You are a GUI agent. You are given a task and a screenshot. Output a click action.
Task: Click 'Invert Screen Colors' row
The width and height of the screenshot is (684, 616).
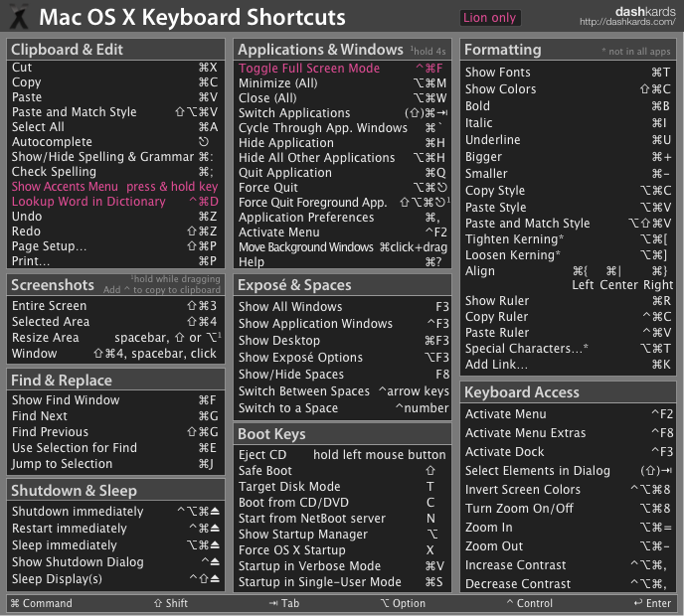point(569,490)
